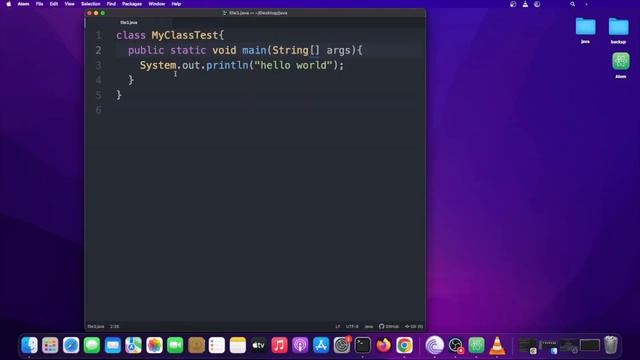
Task: Open the Selection menu
Action: [x=91, y=4]
